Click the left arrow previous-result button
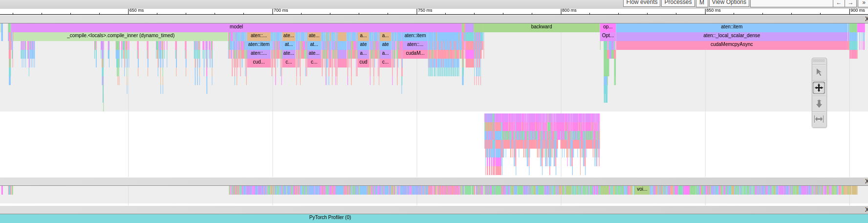The height and width of the screenshot is (223, 868). (839, 3)
